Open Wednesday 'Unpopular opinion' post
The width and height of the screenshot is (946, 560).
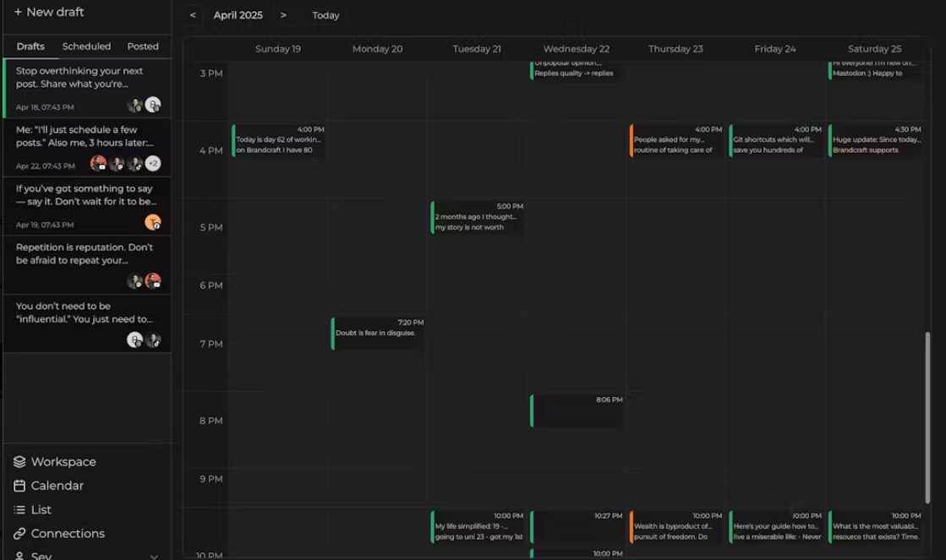click(577, 69)
